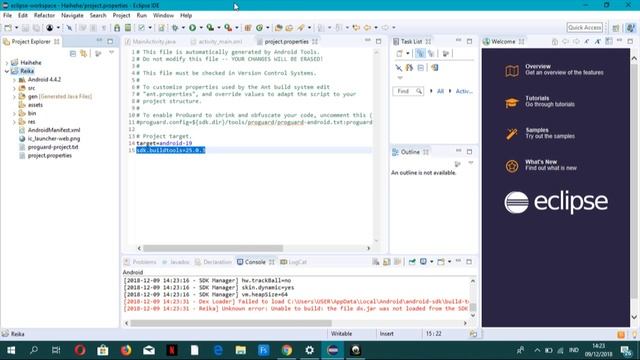Image resolution: width=640 pixels, height=360 pixels.
Task: Click the Windows Start button
Action: (x=11, y=350)
